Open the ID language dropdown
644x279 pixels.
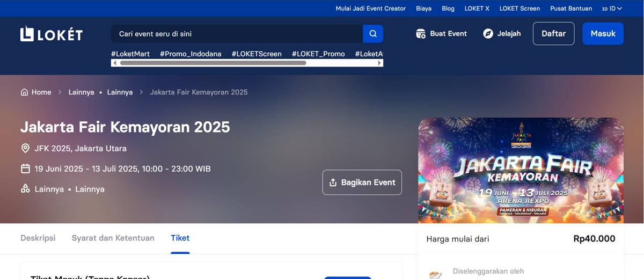click(612, 9)
